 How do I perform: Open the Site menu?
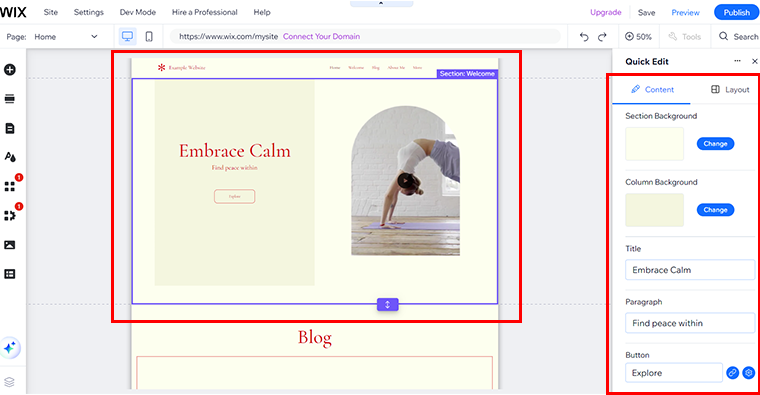50,12
